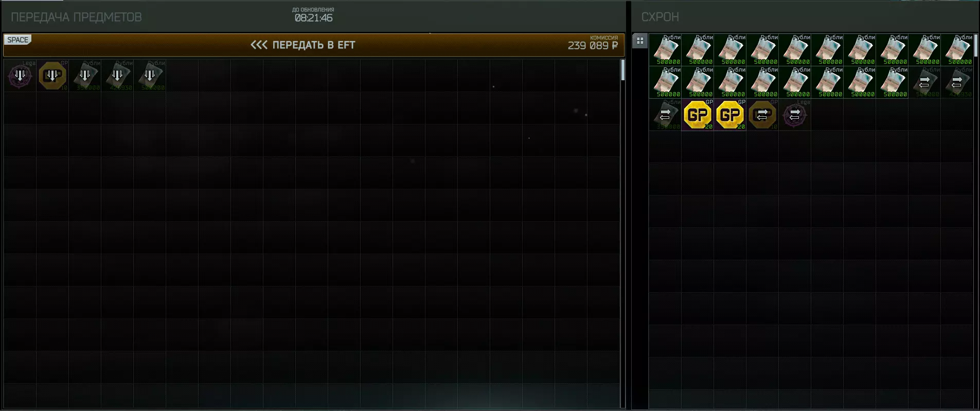The image size is (980, 411).
Task: Click the second GP coin stack of 20 in the stash
Action: (x=730, y=115)
